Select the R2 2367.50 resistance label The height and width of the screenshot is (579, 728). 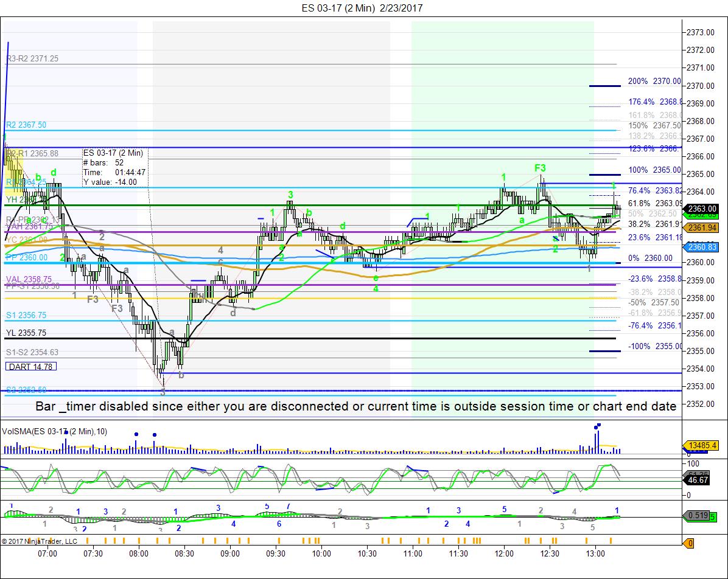[x=26, y=125]
